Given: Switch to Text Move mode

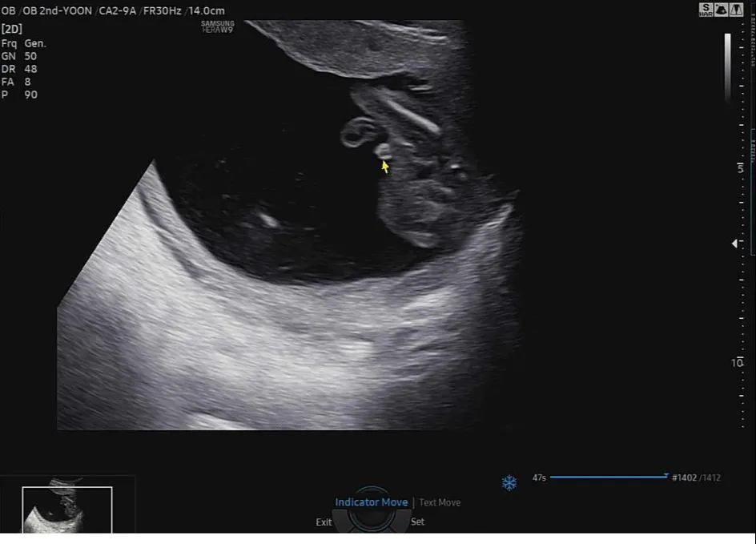Looking at the screenshot, I should click(440, 502).
